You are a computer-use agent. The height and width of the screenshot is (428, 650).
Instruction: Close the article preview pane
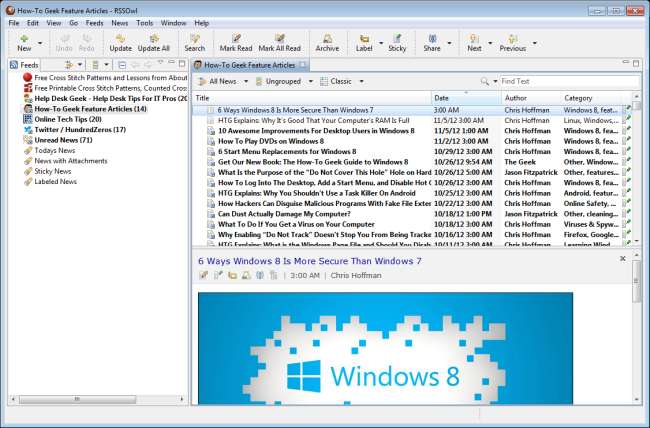[x=622, y=258]
